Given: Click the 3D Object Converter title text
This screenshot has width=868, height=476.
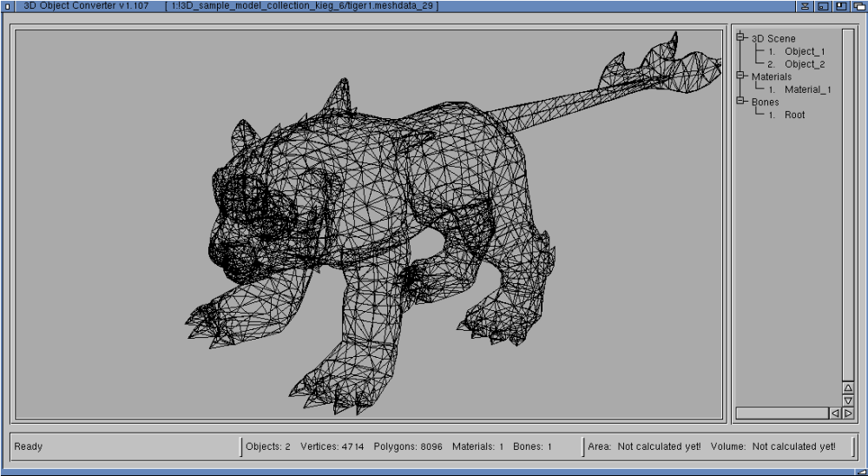Looking at the screenshot, I should [86, 6].
